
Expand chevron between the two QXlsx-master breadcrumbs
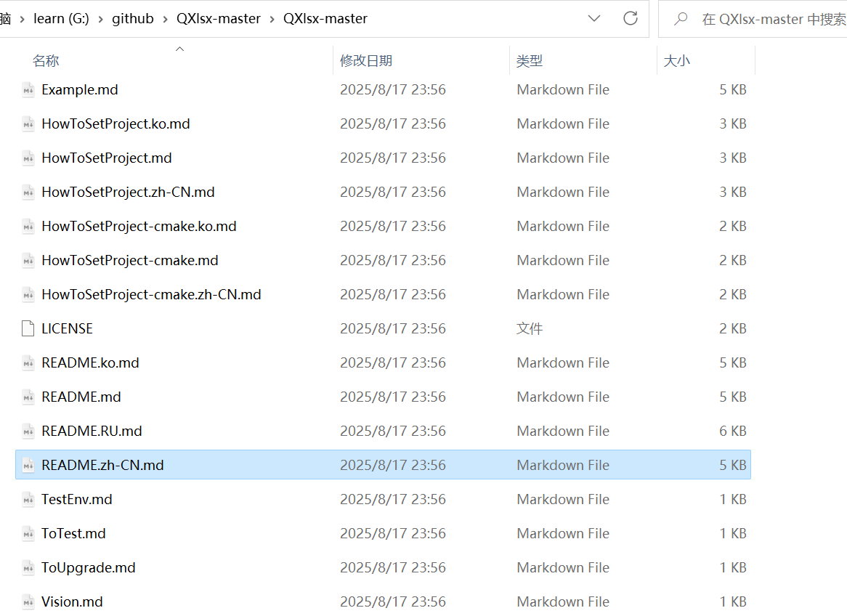click(x=272, y=19)
